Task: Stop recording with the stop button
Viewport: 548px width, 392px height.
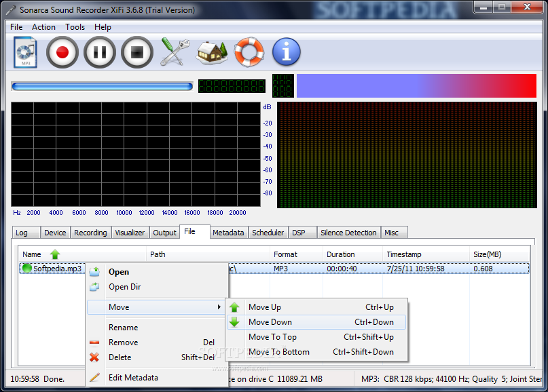Action: (x=137, y=52)
